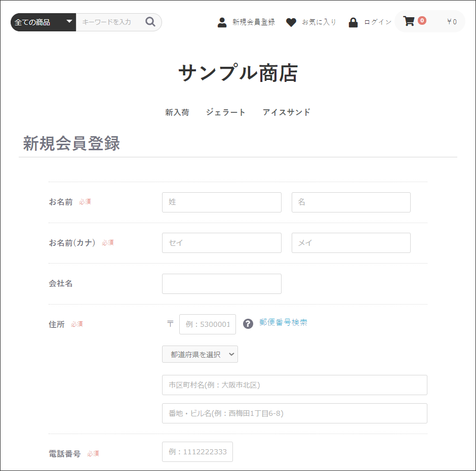Click the postal code input field
Screen dimensions: 476x471
(x=207, y=324)
